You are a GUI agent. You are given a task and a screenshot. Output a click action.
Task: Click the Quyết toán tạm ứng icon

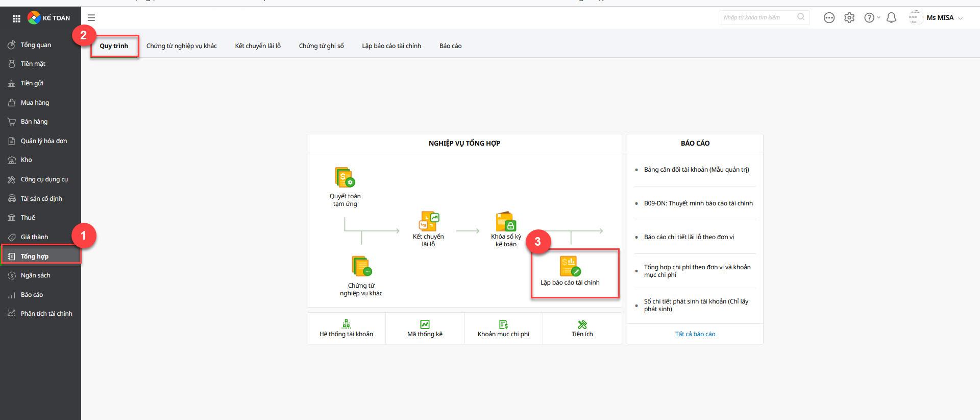(x=345, y=177)
